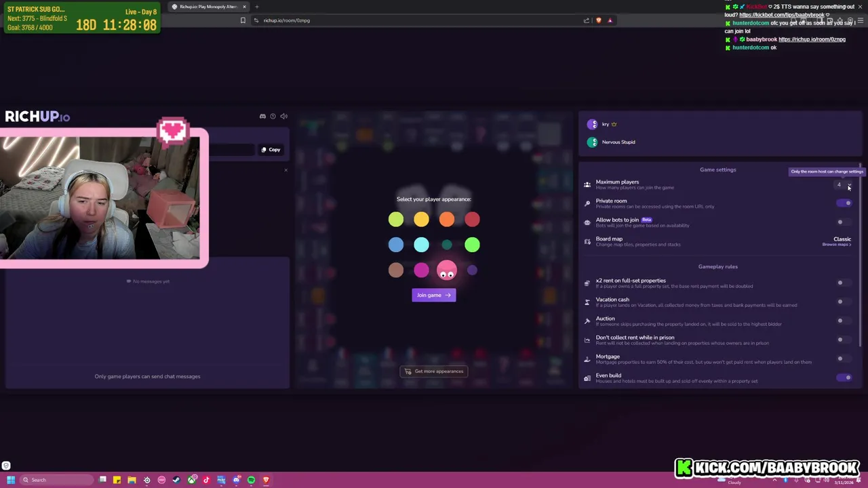Toggle Don't collect rent while in prison

pyautogui.click(x=844, y=340)
